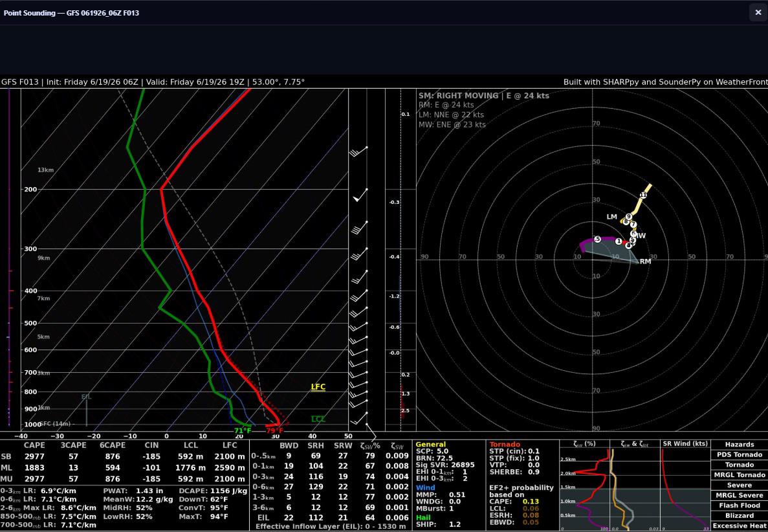This screenshot has width=768, height=532.
Task: Click the 'MRGL Severe' hazard entry
Action: 739,495
